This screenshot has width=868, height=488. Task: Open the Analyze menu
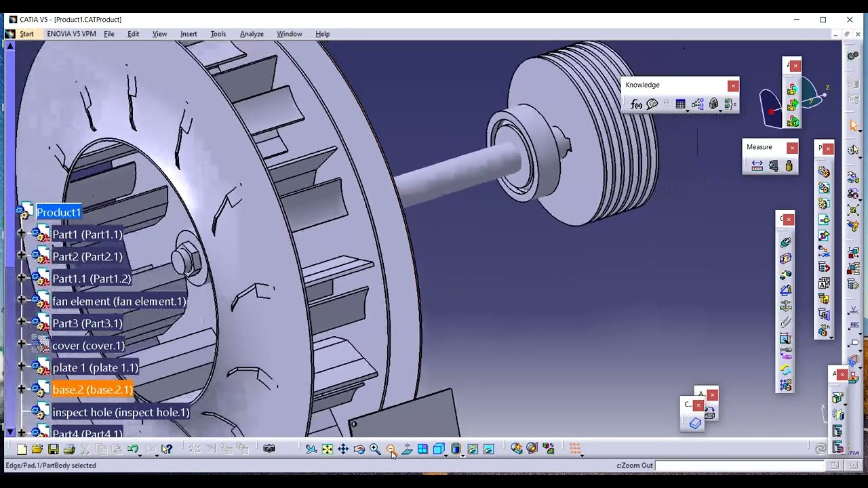coord(252,34)
